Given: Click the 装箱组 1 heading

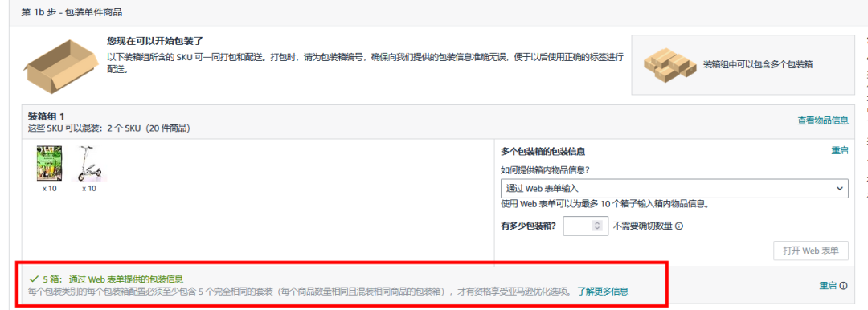Looking at the screenshot, I should (x=47, y=116).
